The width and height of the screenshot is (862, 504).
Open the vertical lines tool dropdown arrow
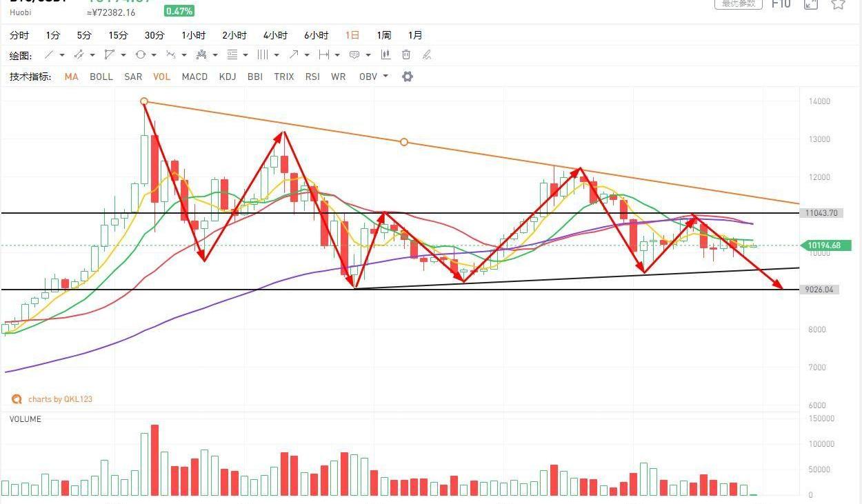pos(277,55)
